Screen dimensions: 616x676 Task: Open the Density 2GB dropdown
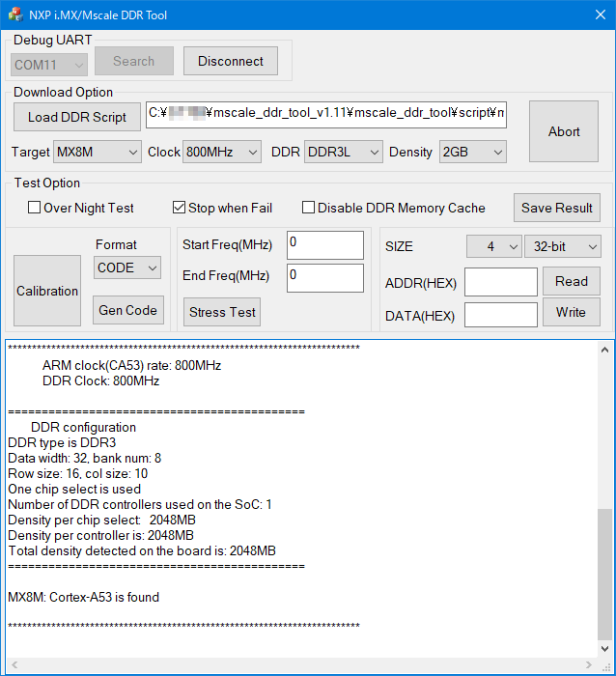pos(473,152)
